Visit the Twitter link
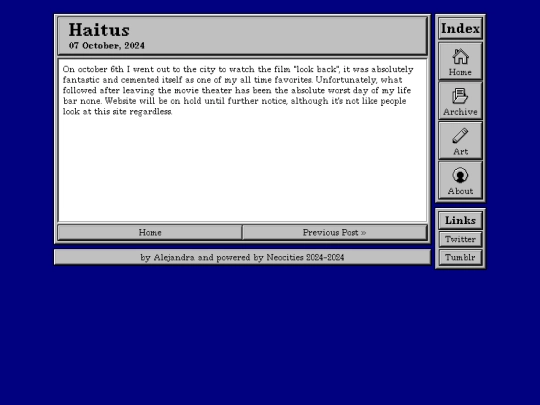The image size is (540, 405). (x=460, y=239)
